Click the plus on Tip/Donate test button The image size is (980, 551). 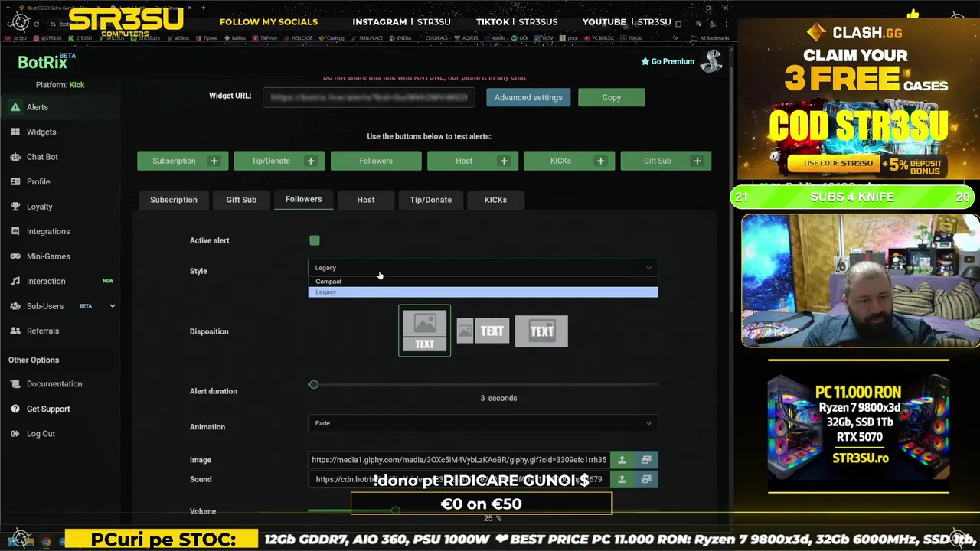click(x=311, y=161)
